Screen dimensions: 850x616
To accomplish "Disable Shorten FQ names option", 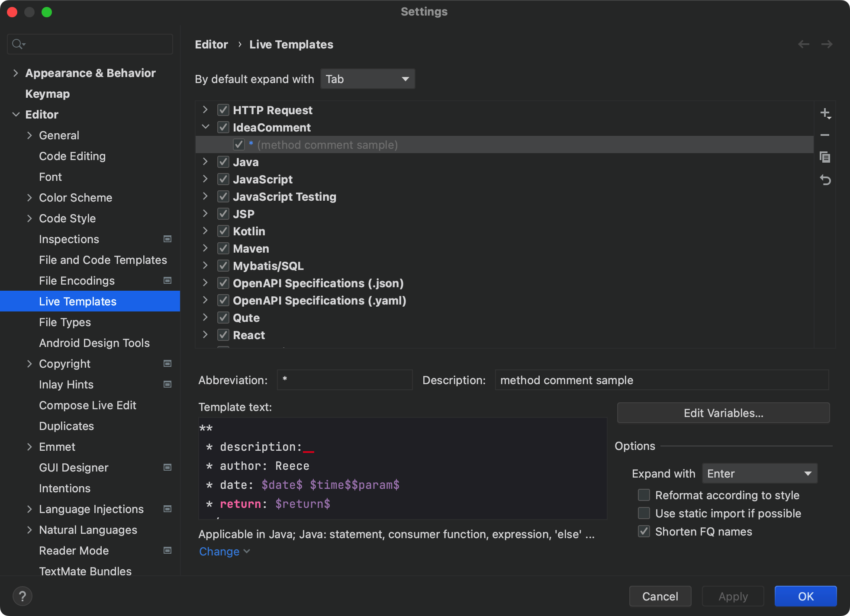I will point(644,531).
